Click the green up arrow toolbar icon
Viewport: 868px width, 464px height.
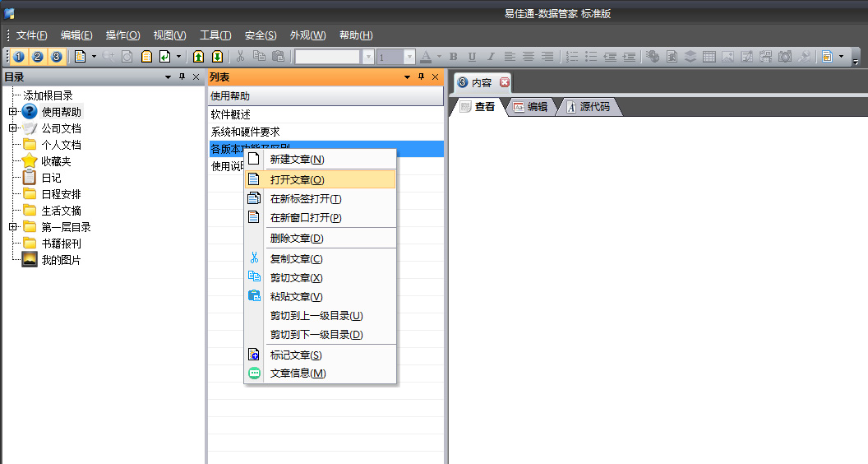198,57
